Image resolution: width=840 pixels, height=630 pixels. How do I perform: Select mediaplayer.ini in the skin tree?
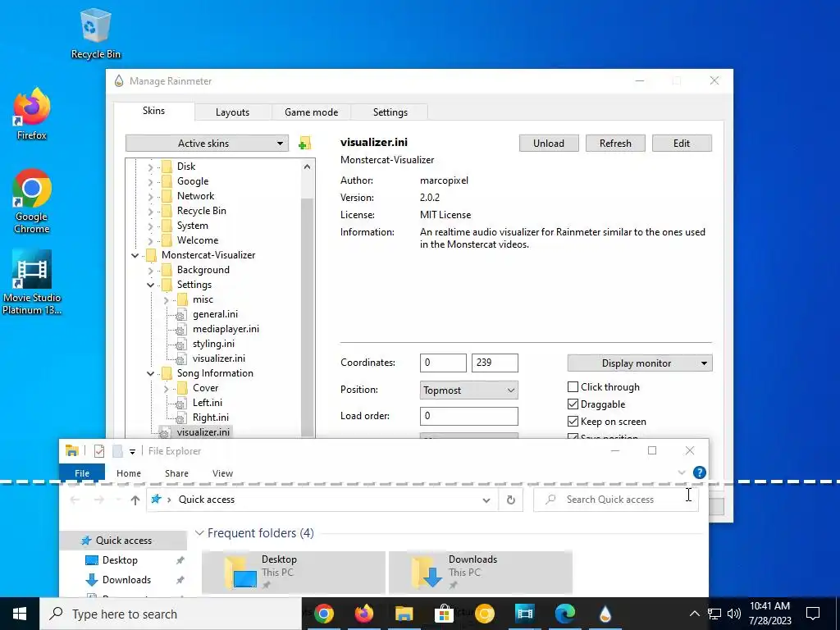226,329
